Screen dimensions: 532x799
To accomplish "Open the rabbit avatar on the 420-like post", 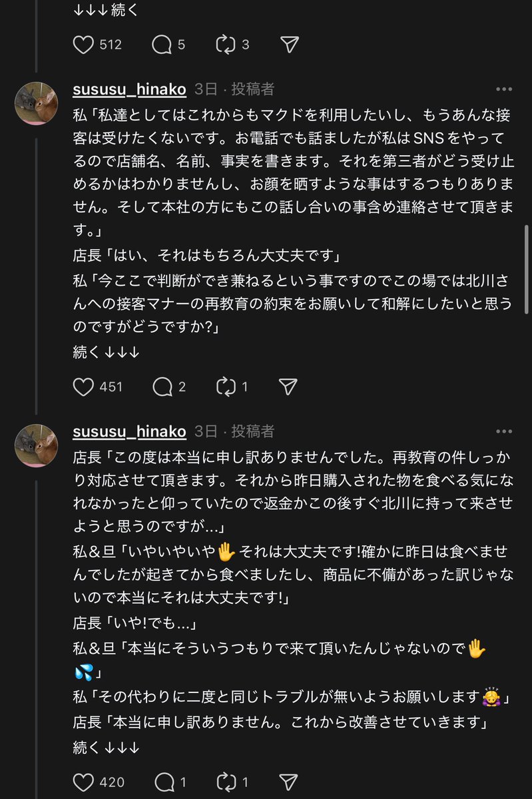I will [x=37, y=445].
